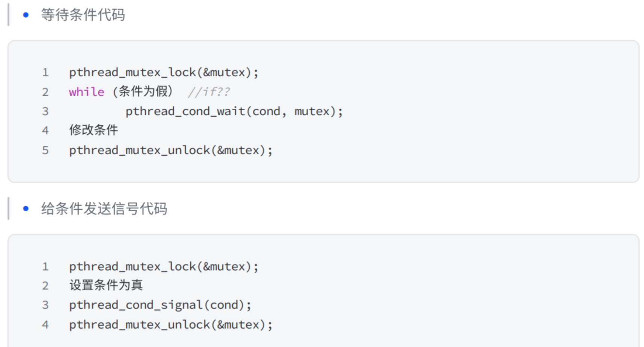Click the blue bullet before 等待条件代码
The width and height of the screenshot is (644, 347).
[x=26, y=15]
